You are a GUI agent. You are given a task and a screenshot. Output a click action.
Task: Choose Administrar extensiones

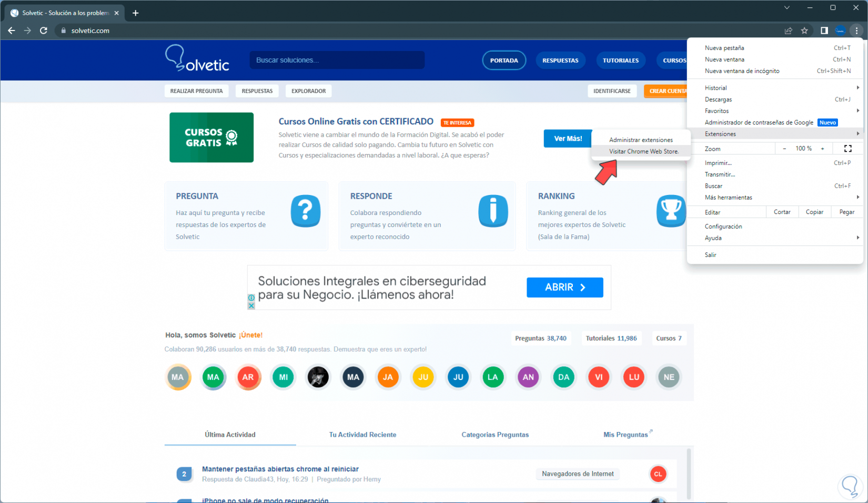coord(641,140)
